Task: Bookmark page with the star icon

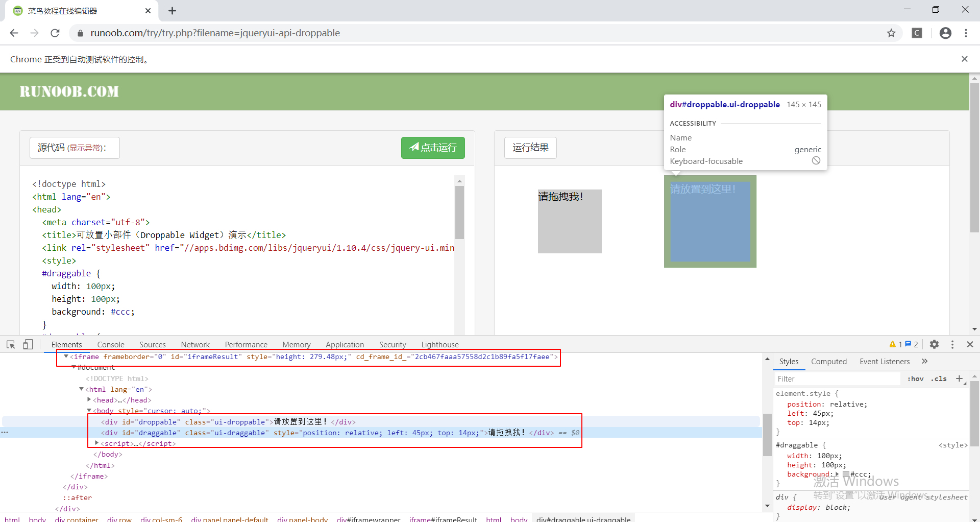Action: tap(891, 33)
